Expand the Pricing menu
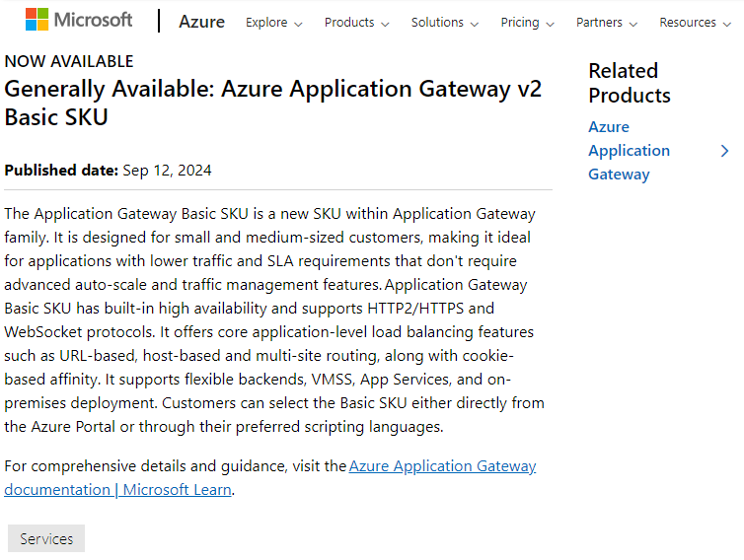The width and height of the screenshot is (744, 560). pos(528,23)
